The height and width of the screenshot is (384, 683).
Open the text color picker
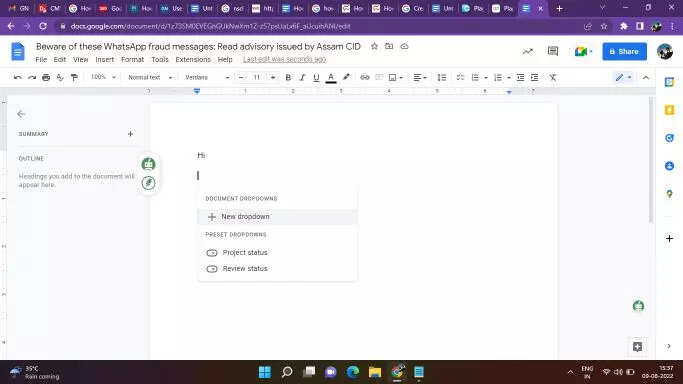(x=331, y=77)
